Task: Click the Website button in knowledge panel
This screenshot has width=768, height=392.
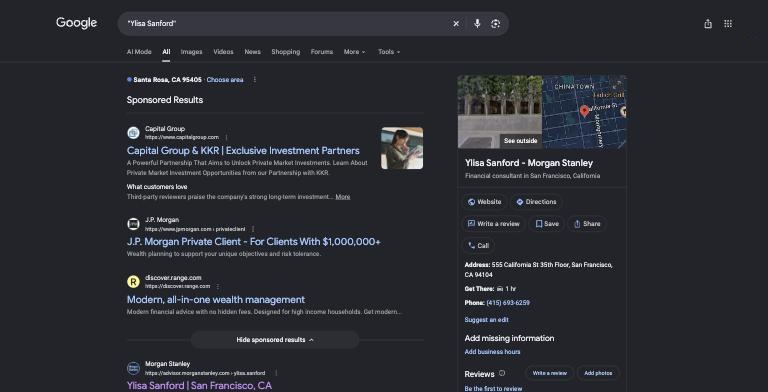Action: click(x=484, y=202)
